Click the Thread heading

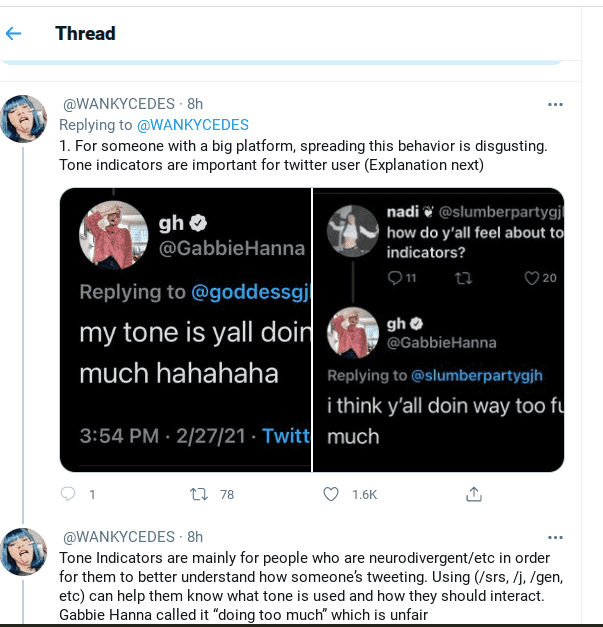(85, 34)
